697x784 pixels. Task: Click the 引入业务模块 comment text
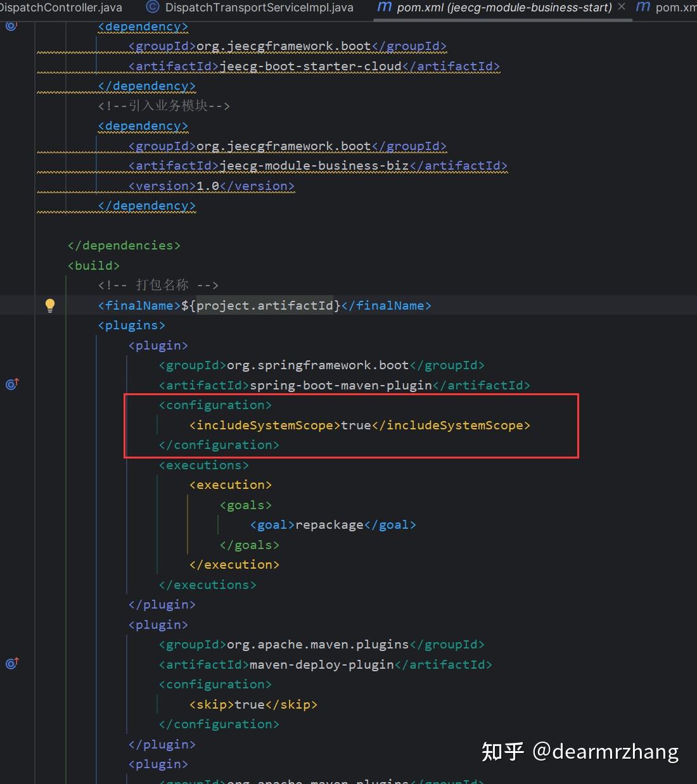click(163, 106)
